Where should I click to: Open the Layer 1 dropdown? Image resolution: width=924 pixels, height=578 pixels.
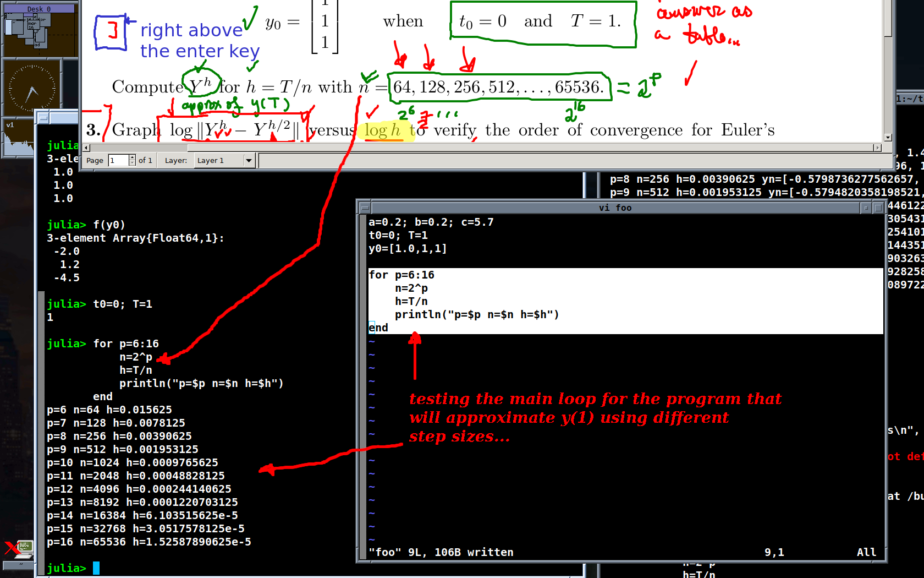click(x=218, y=161)
